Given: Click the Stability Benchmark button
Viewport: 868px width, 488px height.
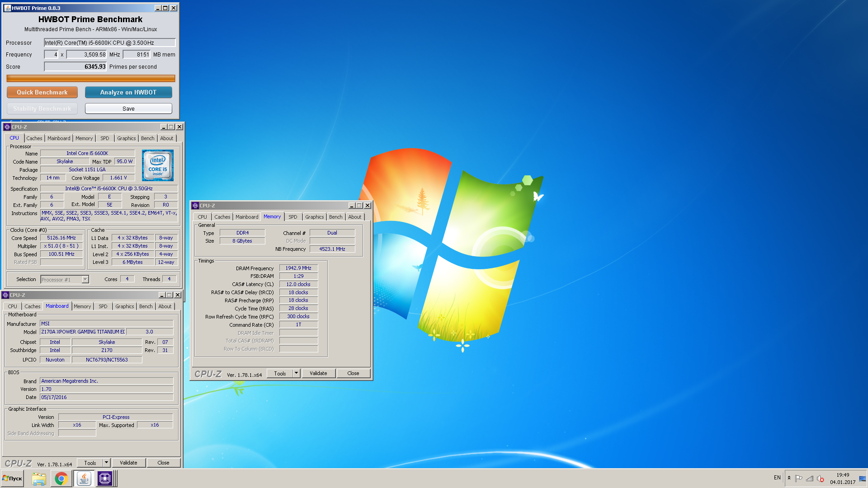Looking at the screenshot, I should (42, 108).
